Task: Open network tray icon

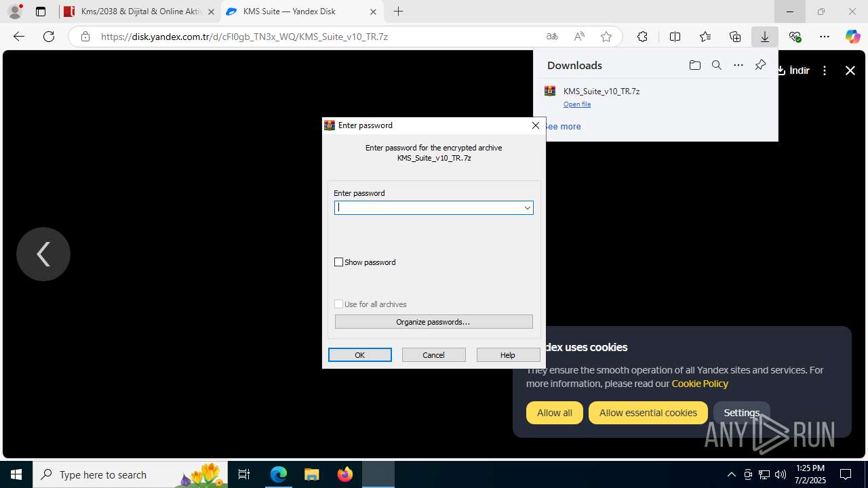Action: (x=764, y=474)
